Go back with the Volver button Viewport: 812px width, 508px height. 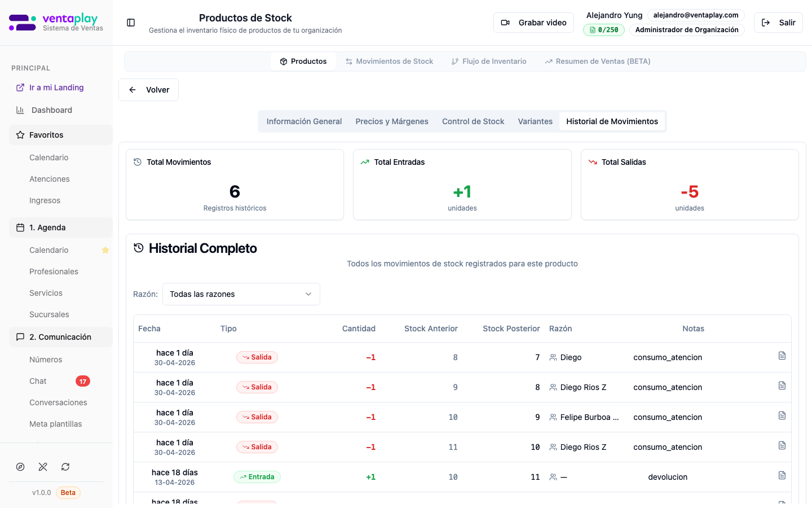tap(148, 90)
